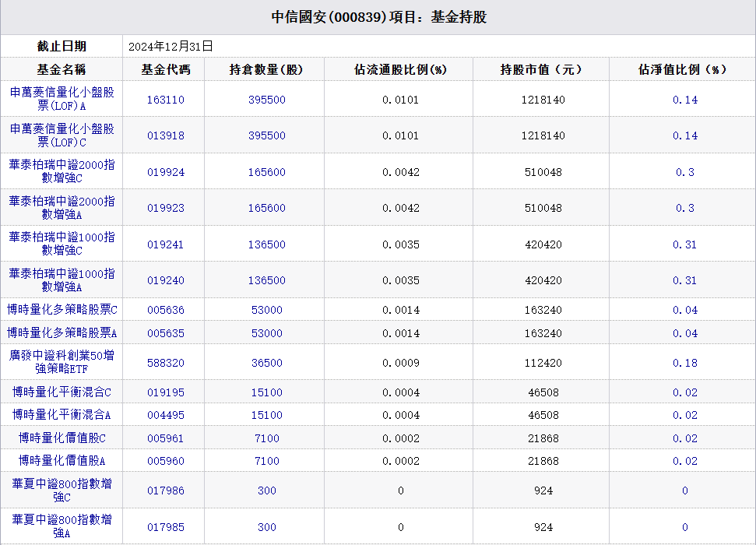756x545 pixels.
Task: Select the 基金代碼 column header
Action: coord(165,69)
